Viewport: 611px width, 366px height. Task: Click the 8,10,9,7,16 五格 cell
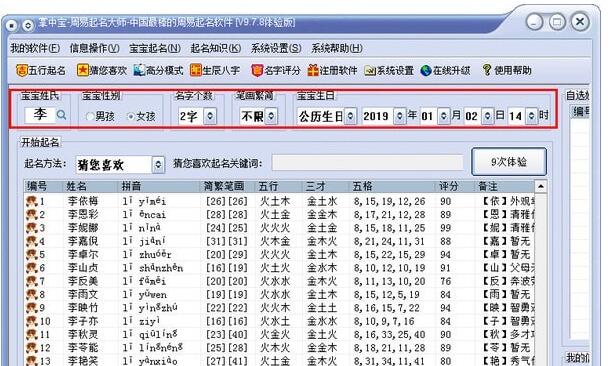tap(384, 321)
